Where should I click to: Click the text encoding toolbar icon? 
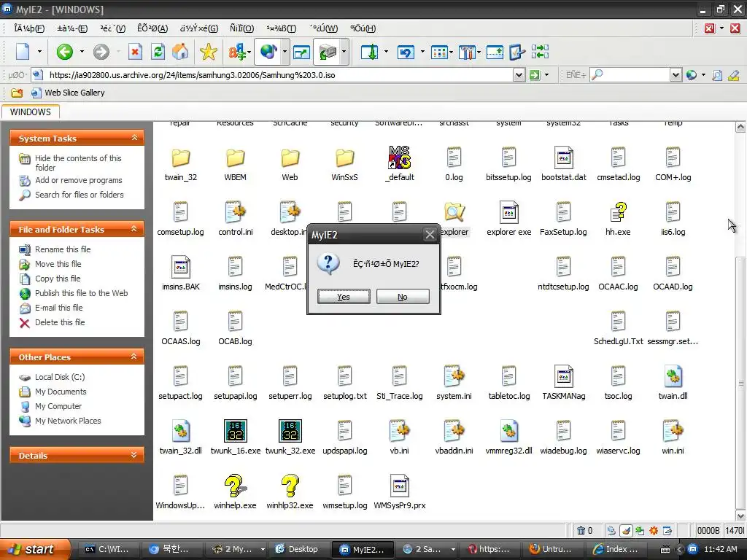click(x=237, y=52)
